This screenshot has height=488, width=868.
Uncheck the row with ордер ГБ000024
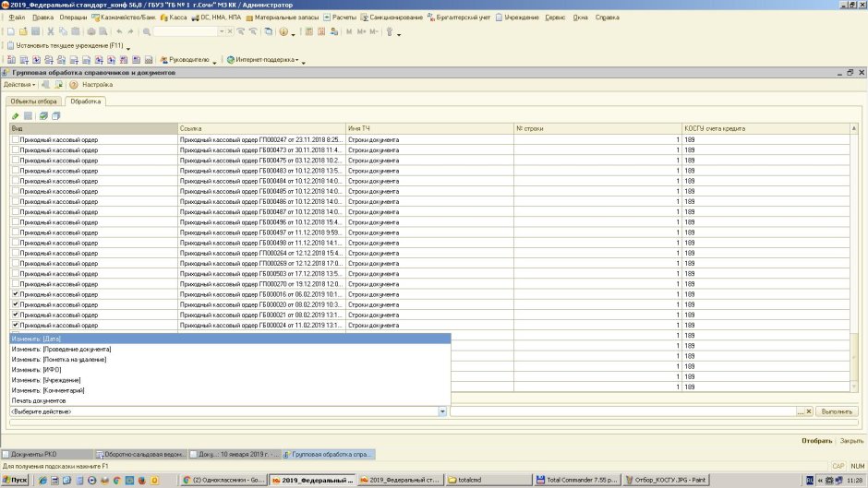(x=16, y=325)
